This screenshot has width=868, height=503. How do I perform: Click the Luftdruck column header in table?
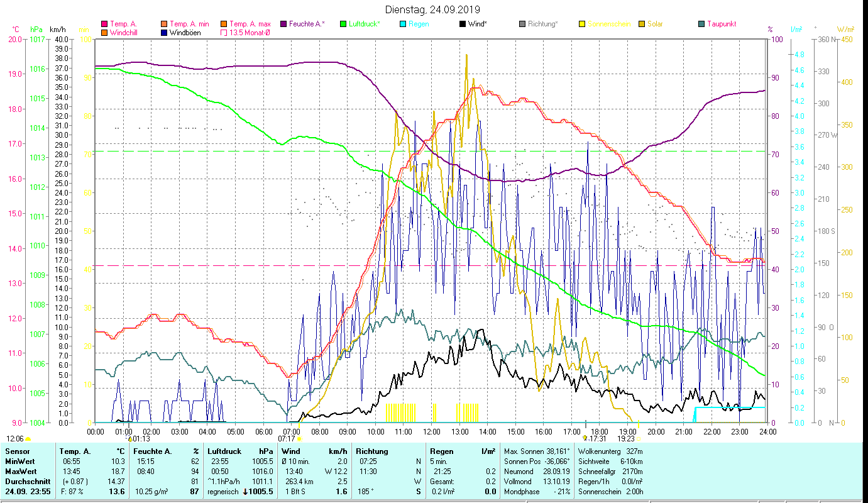click(224, 451)
